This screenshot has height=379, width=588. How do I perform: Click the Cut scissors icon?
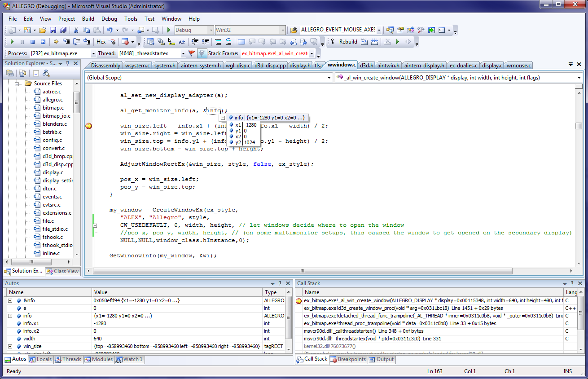click(76, 30)
